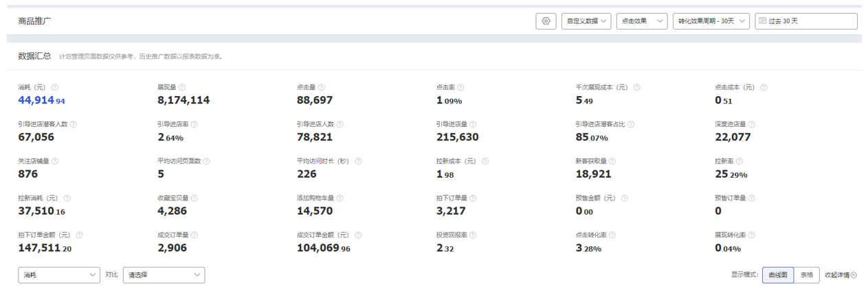Click help icon beside 拉新消耗（元）
The height and width of the screenshot is (304, 868).
(67, 198)
